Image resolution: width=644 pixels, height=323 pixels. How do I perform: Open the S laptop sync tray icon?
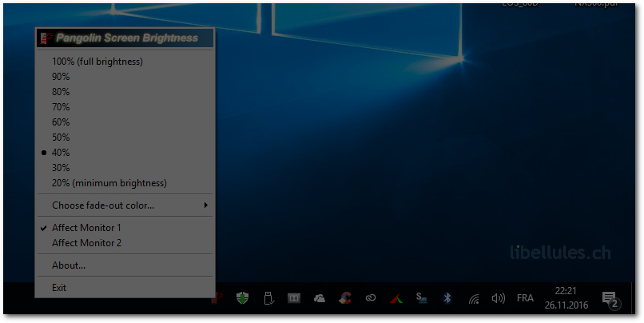(421, 298)
